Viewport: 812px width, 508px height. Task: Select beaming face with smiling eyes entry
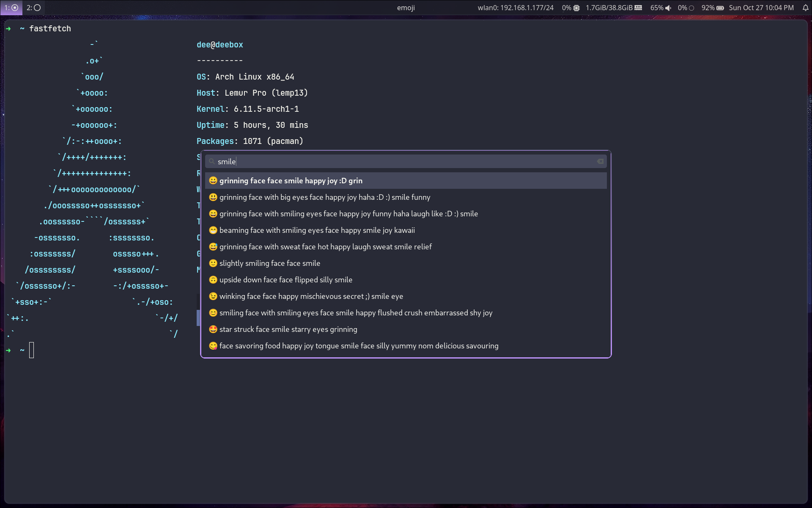tap(317, 230)
